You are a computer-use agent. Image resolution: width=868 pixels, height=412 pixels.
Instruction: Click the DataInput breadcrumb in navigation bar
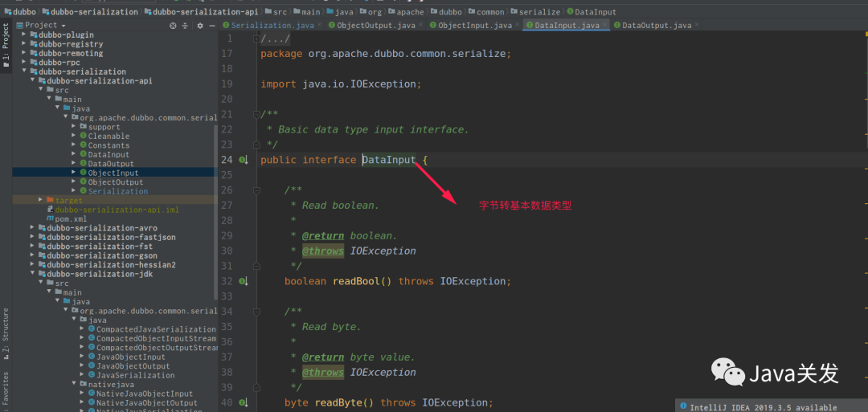592,11
